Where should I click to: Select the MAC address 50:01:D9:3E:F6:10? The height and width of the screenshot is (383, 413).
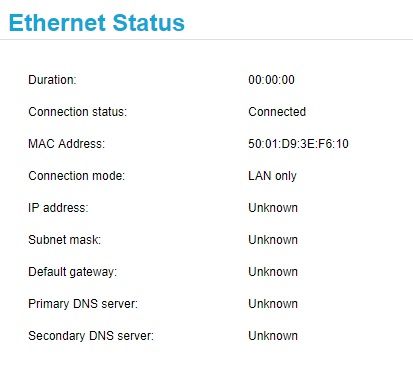(x=298, y=144)
